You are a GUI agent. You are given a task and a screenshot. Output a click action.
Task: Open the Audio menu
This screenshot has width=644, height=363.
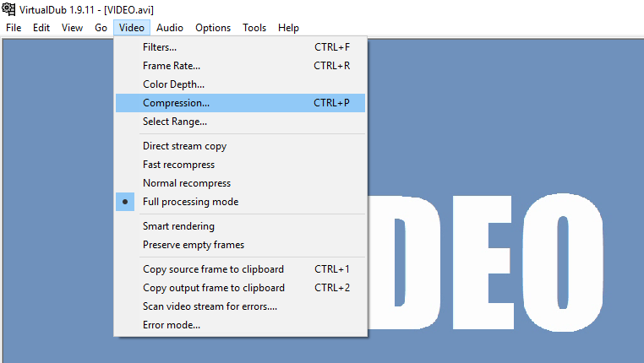(x=170, y=28)
